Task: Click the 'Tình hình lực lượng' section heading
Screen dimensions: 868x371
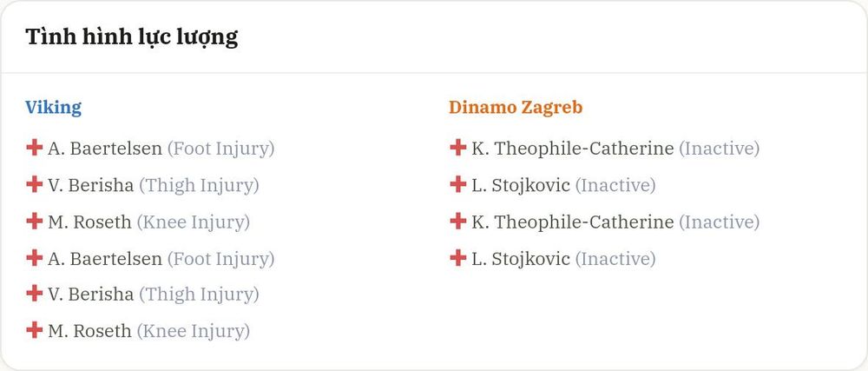Action: 132,37
